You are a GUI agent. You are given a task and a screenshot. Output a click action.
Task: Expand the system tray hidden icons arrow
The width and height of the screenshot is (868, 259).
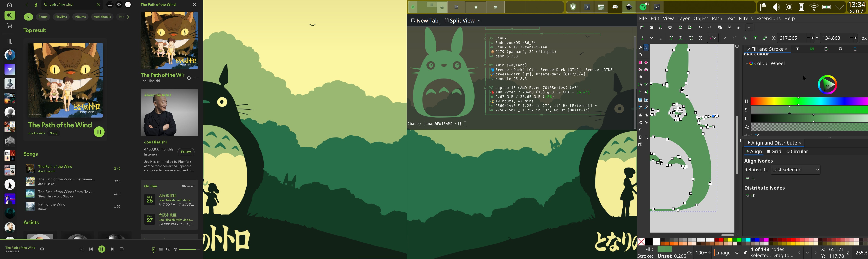coord(840,7)
